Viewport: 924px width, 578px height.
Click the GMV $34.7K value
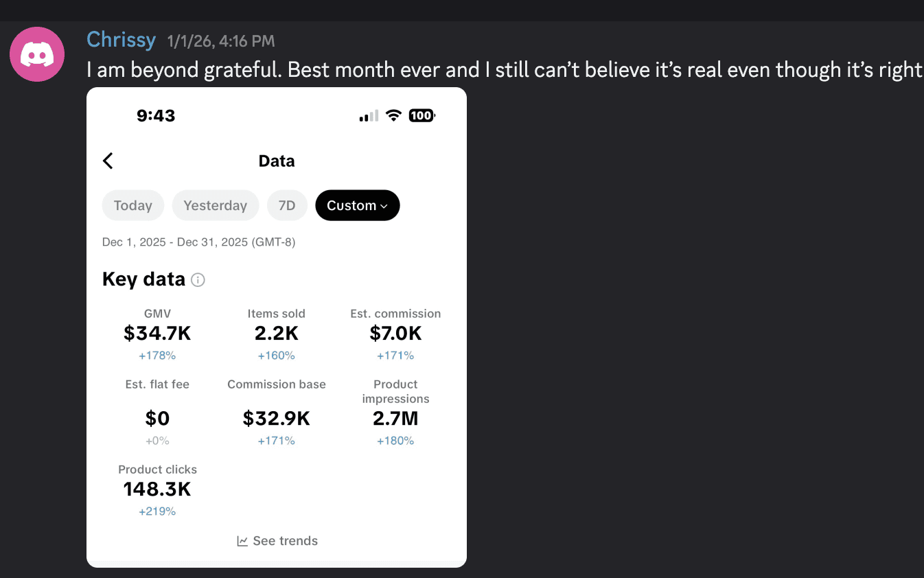click(157, 334)
